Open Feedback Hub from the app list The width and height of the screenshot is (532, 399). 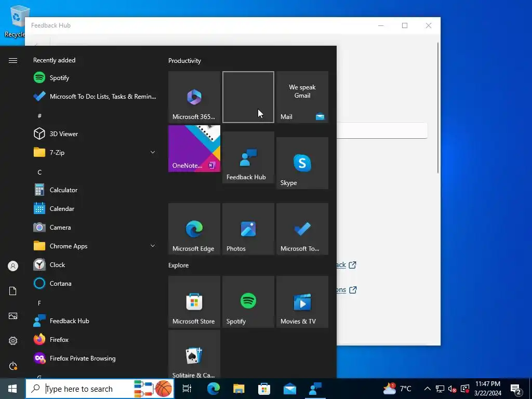(95, 321)
